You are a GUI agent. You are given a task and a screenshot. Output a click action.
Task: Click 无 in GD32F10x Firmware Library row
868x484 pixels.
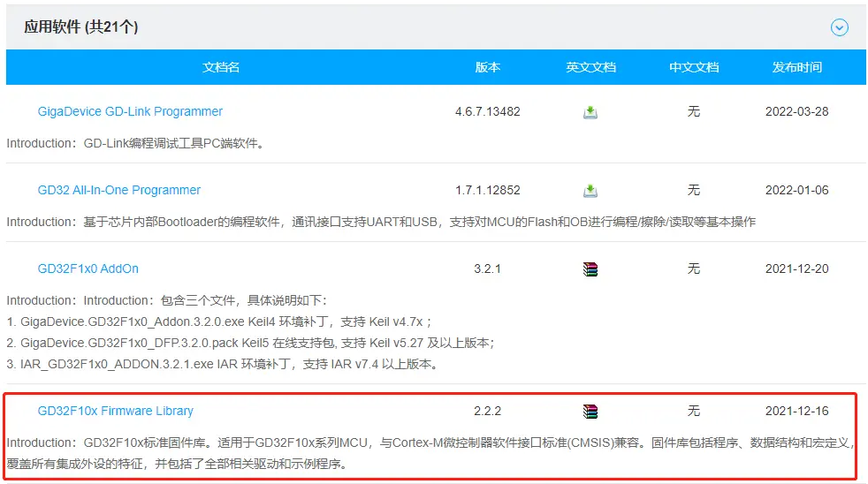694,411
